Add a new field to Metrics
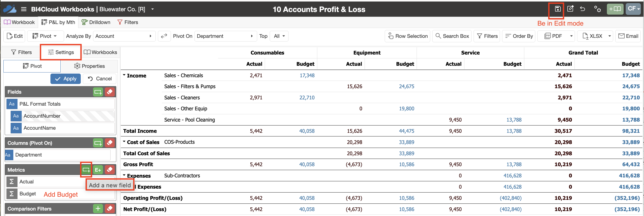This screenshot has width=644, height=216. (x=86, y=170)
